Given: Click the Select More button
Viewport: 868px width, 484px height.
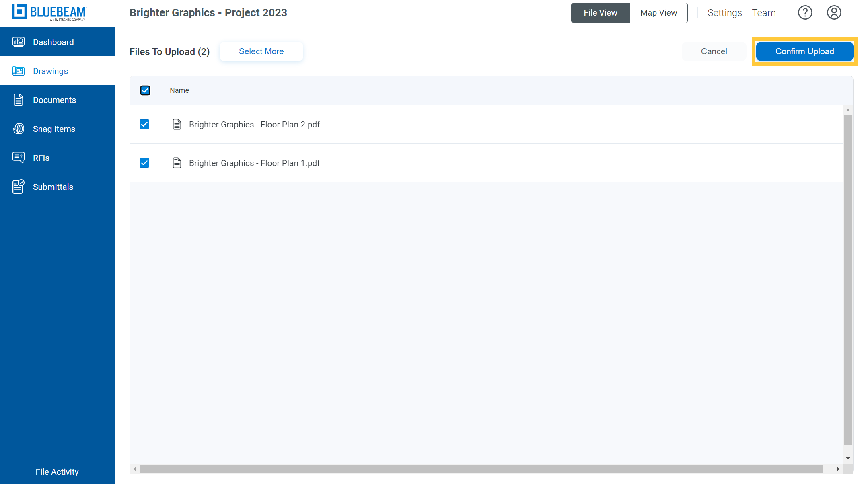Looking at the screenshot, I should pos(261,51).
